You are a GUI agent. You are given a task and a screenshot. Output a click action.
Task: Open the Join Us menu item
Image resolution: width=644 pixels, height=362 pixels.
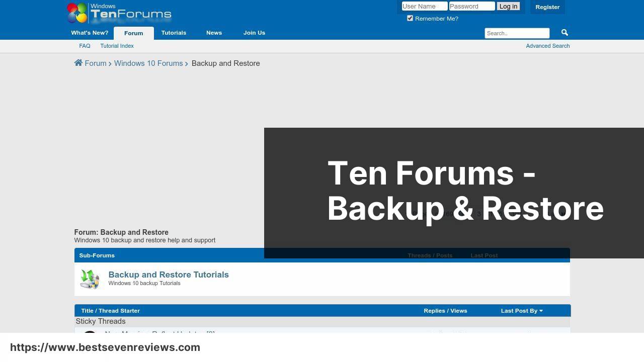(254, 33)
